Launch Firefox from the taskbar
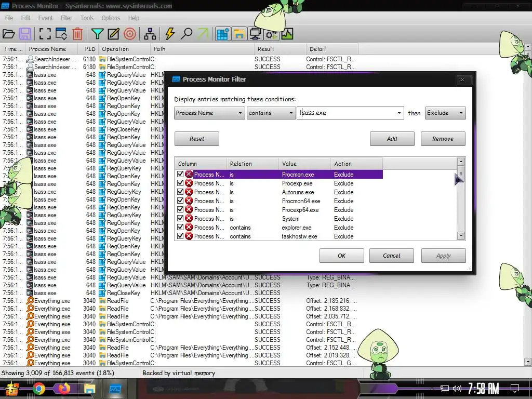This screenshot has height=399, width=532. (x=64, y=389)
